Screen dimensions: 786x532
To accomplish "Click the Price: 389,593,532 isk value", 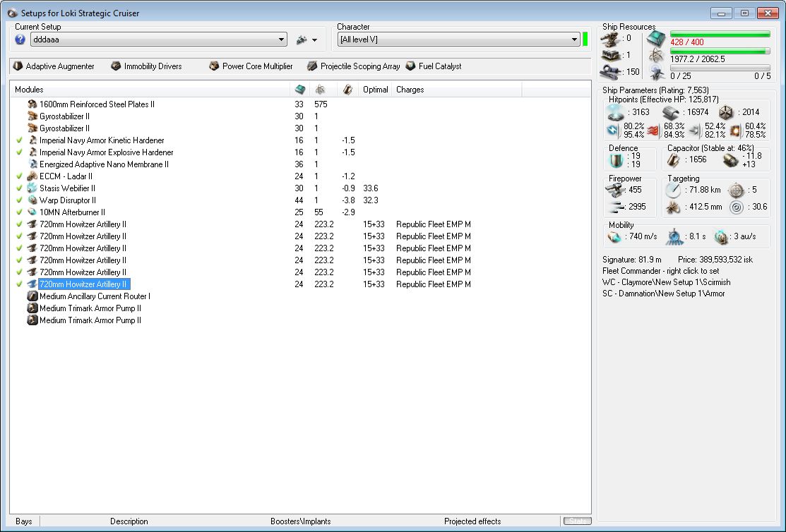I will [715, 260].
